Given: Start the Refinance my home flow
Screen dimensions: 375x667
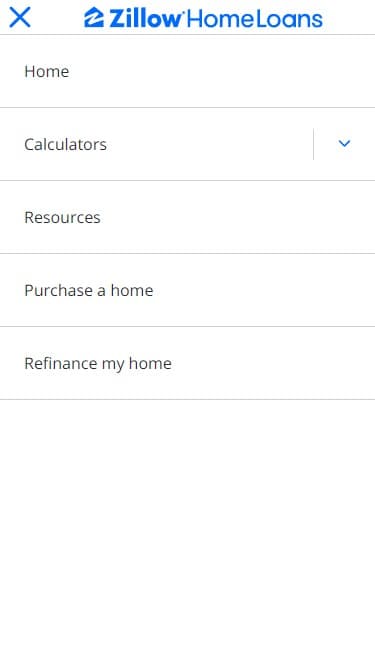Looking at the screenshot, I should pyautogui.click(x=188, y=364).
